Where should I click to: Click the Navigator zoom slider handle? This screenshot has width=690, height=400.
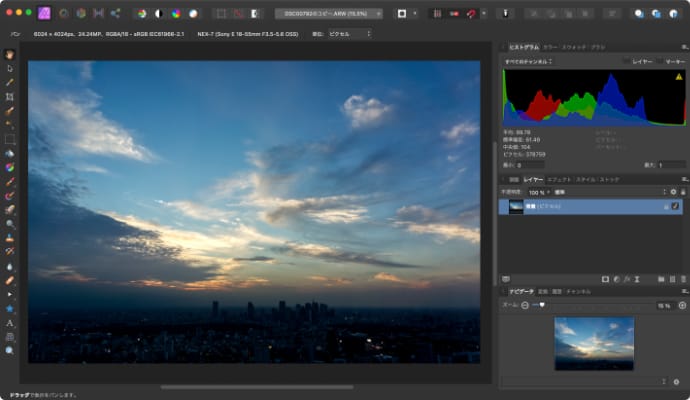(542, 304)
